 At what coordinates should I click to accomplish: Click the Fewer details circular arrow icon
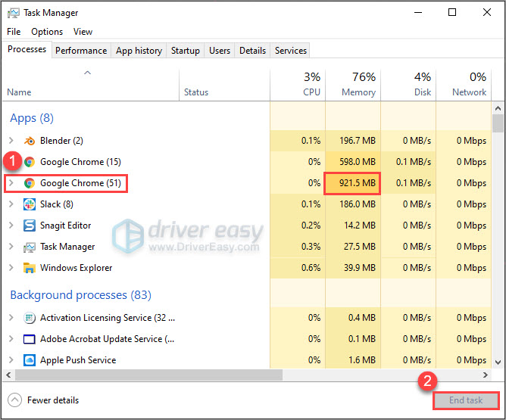[14, 400]
